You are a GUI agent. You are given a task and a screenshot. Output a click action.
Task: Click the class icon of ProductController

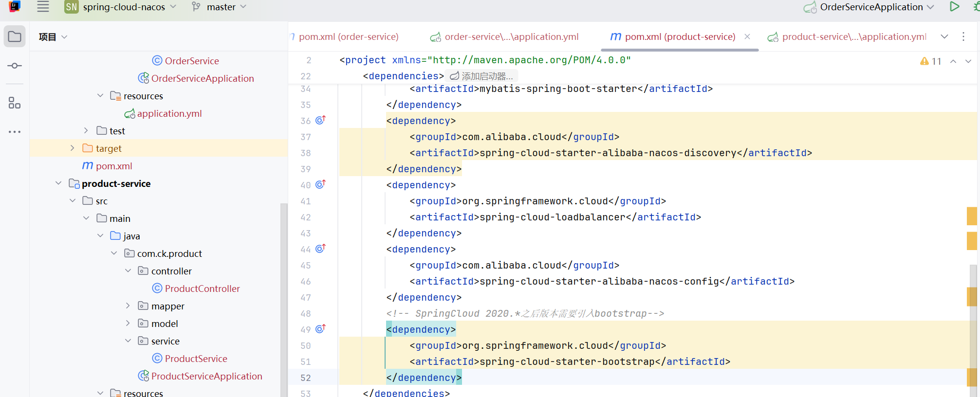coord(157,289)
